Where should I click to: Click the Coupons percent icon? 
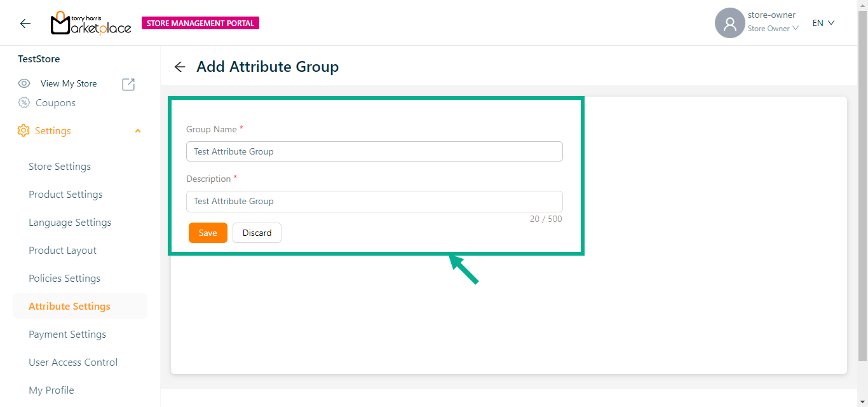(24, 102)
